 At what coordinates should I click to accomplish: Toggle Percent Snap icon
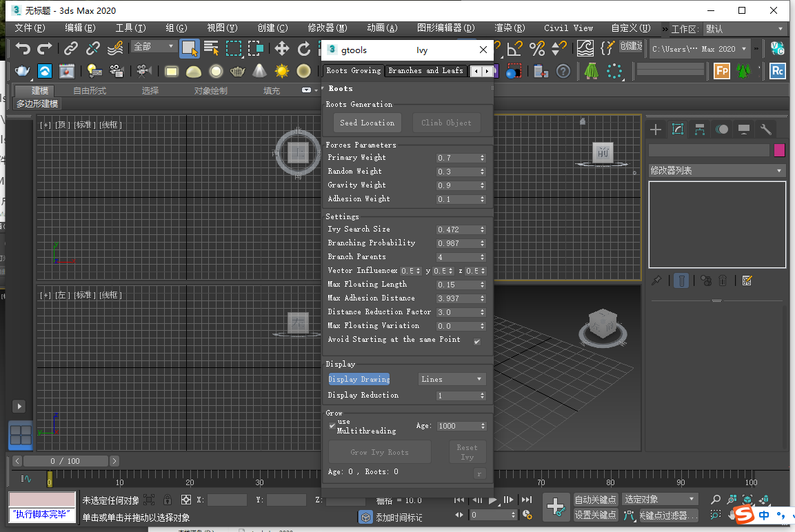(x=537, y=49)
